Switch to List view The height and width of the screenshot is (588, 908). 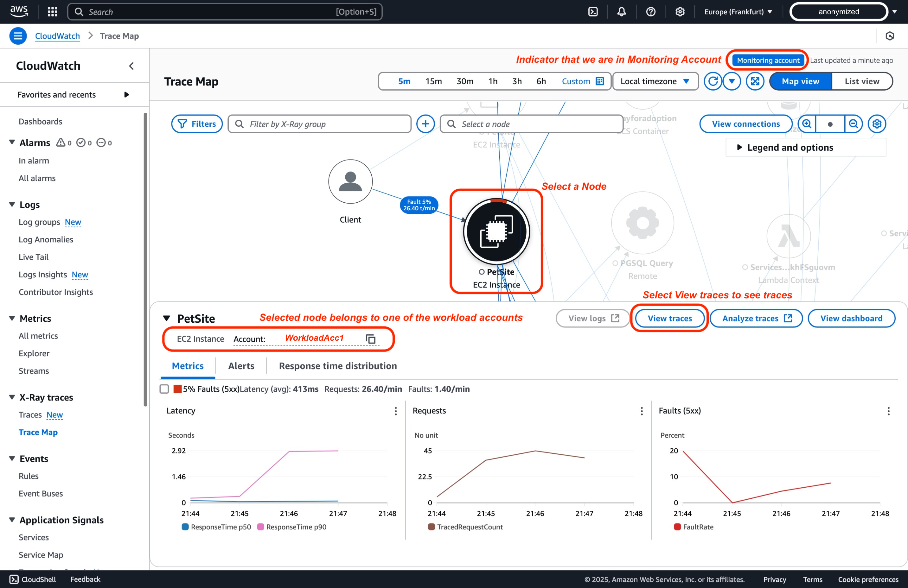[x=862, y=81]
